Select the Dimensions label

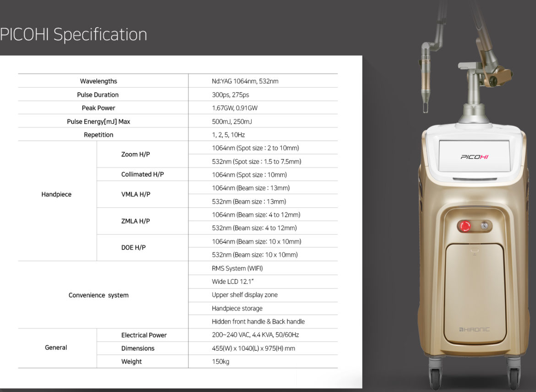(x=138, y=348)
